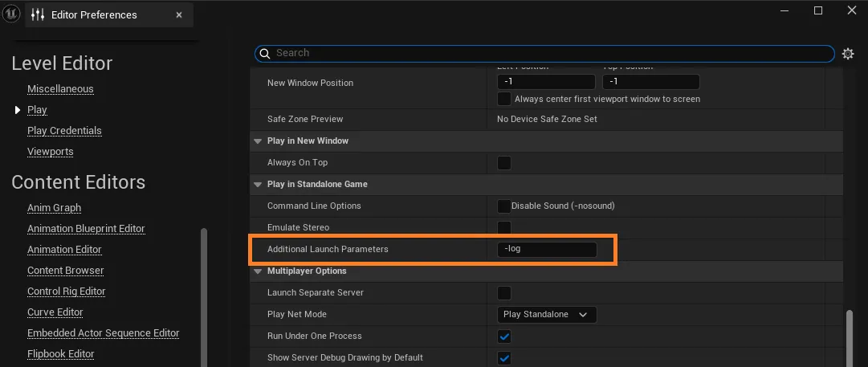Open the Play Net Mode dropdown

coord(547,315)
